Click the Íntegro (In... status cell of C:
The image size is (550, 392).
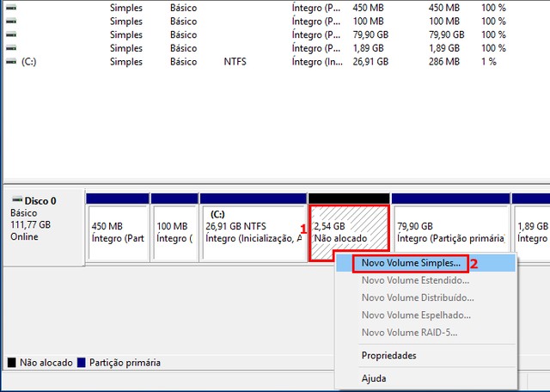click(317, 62)
